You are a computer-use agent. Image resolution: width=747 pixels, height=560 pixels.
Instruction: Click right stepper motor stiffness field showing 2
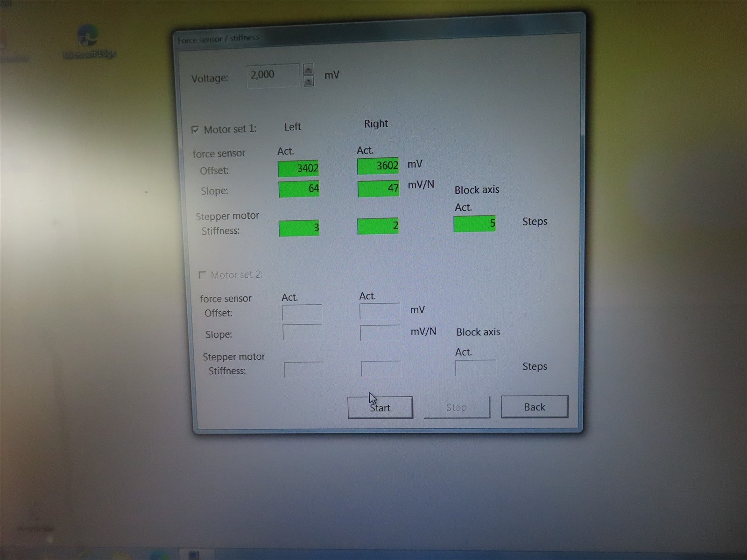point(378,226)
